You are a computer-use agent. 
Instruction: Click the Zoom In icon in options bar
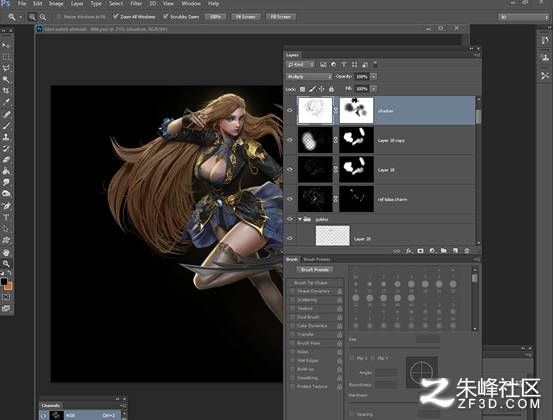32,17
